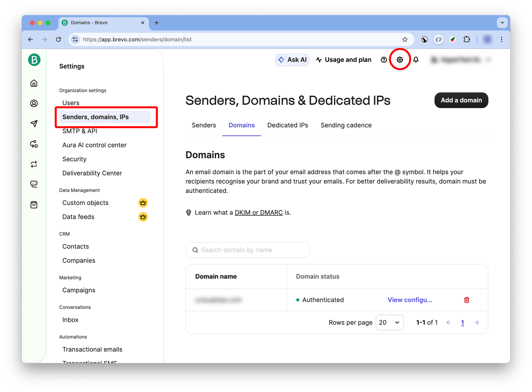
Task: Open Campaigns paper plane sidebar icon
Action: click(34, 124)
